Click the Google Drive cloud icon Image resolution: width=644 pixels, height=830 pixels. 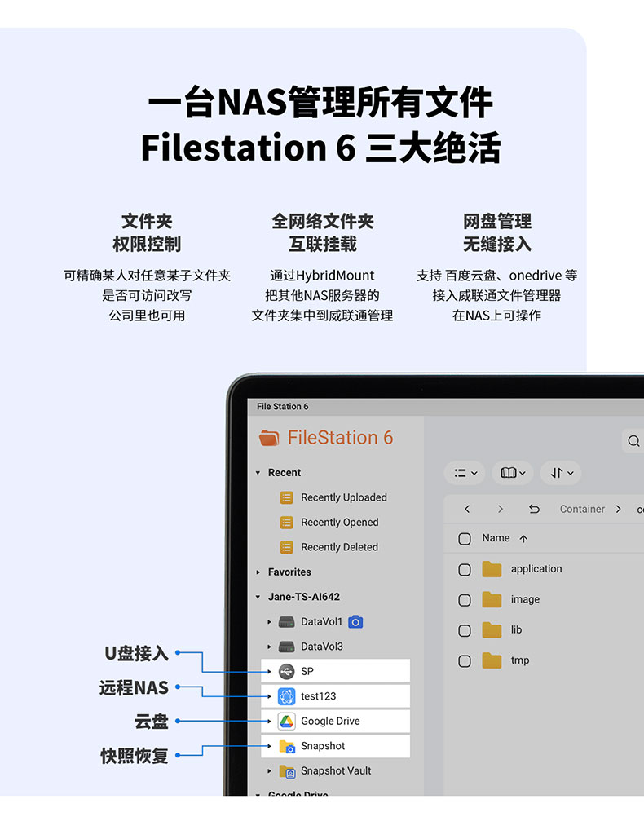pyautogui.click(x=286, y=722)
